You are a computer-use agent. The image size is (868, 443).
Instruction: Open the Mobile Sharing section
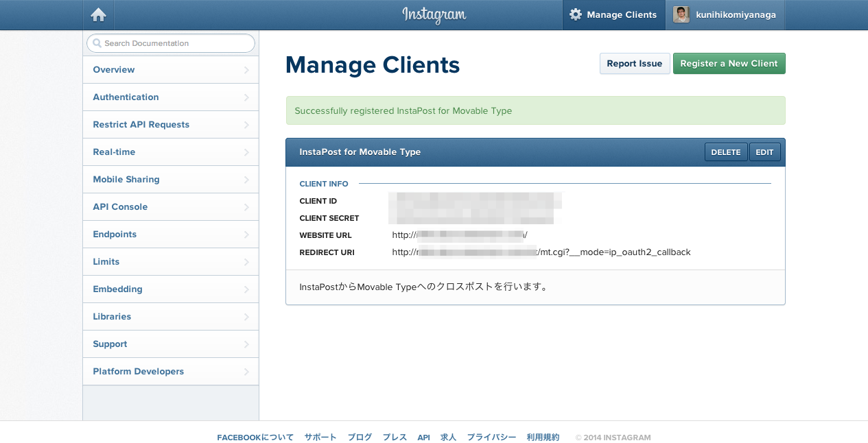point(170,180)
